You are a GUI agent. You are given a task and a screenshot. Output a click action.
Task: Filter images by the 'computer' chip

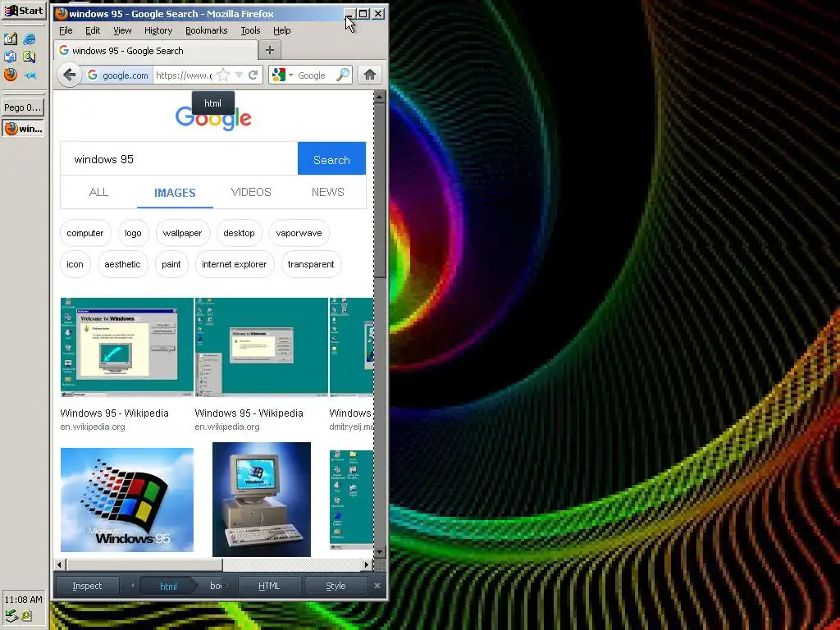click(x=85, y=233)
